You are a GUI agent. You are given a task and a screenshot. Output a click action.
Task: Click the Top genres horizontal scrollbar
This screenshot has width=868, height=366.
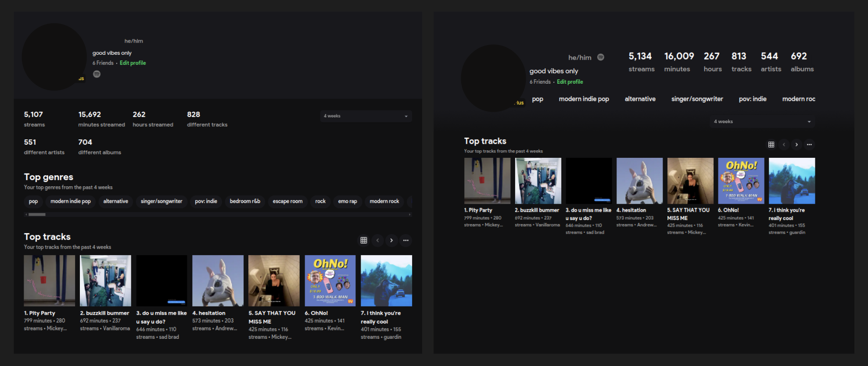click(x=37, y=214)
